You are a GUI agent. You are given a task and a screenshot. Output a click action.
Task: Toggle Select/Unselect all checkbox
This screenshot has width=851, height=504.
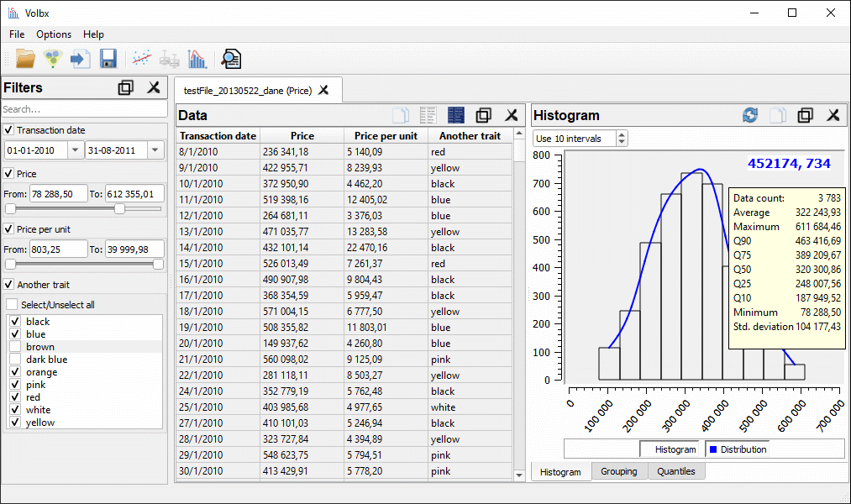tap(12, 305)
